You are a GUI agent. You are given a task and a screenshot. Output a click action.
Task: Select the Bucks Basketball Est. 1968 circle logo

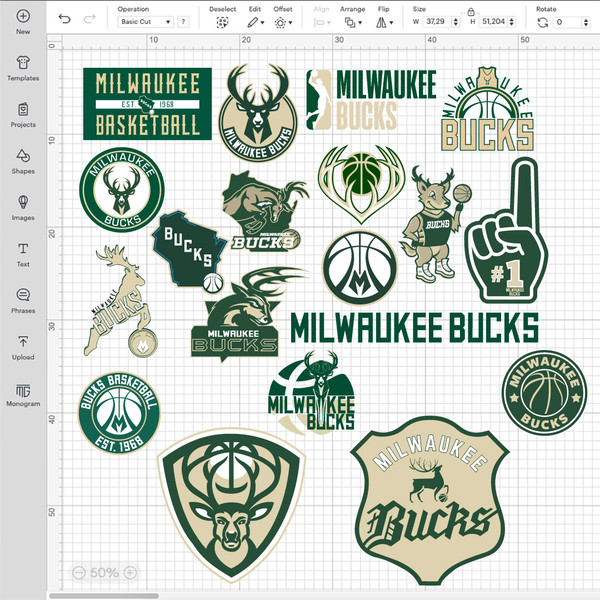119,412
